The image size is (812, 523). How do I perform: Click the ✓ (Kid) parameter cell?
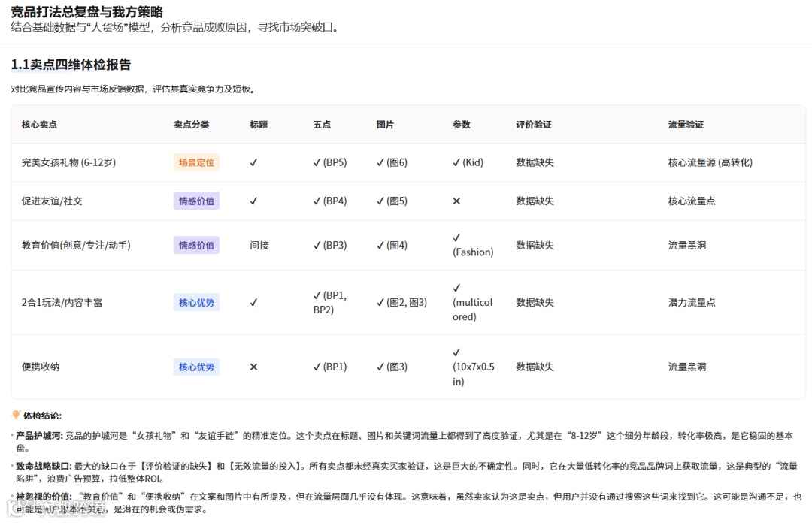(468, 162)
